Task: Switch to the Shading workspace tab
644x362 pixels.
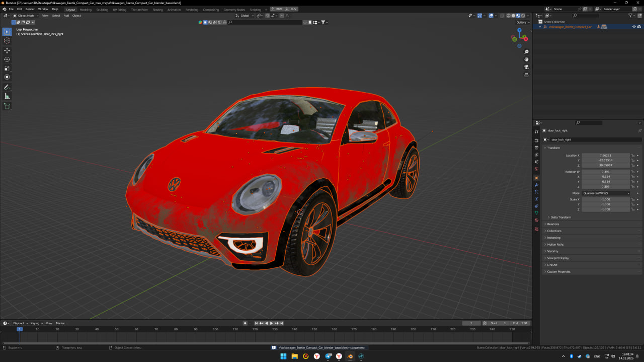Action: pyautogui.click(x=157, y=10)
